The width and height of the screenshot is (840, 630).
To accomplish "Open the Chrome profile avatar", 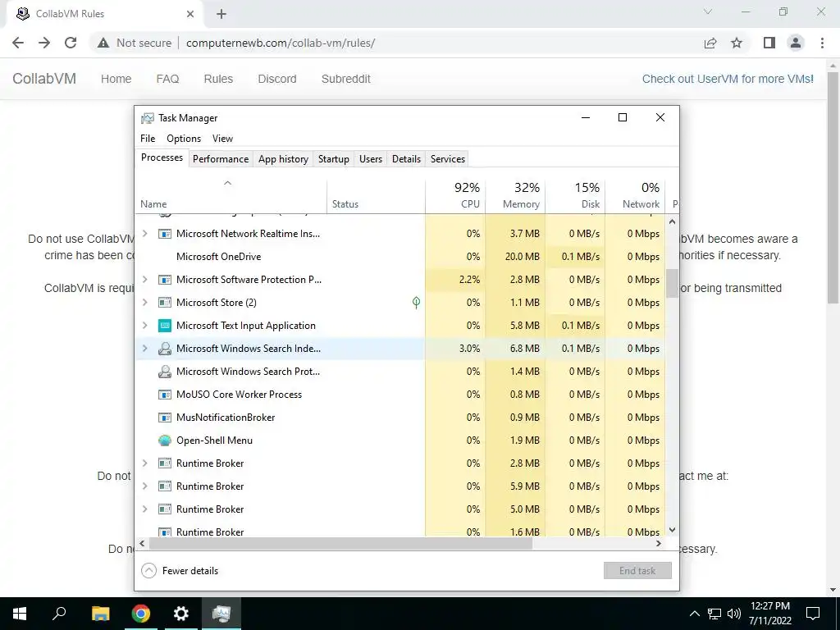I will [796, 43].
